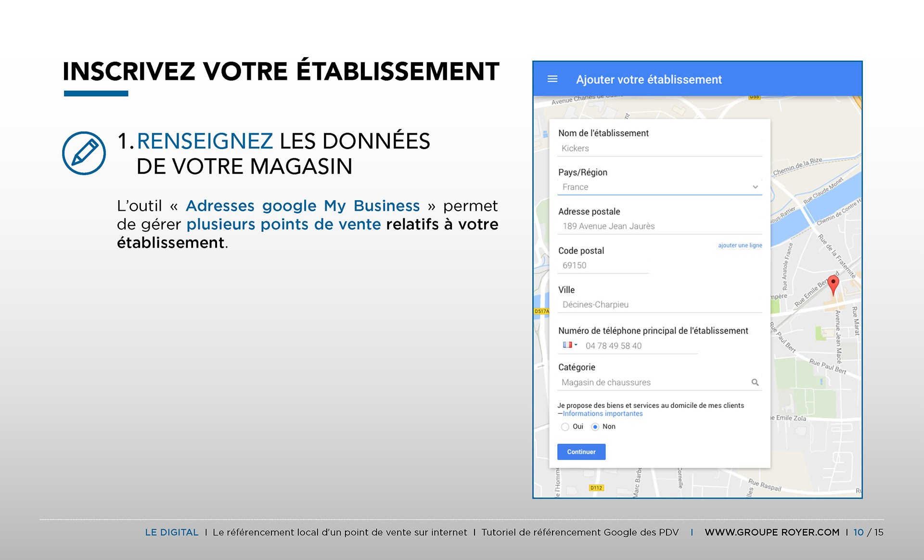Click the D517A road badge on map

[541, 311]
